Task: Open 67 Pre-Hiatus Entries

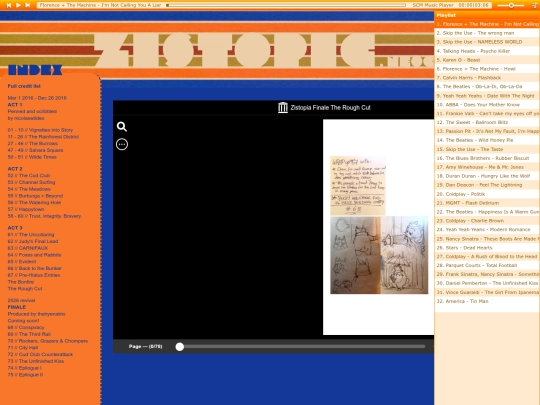Action: tap(34, 275)
